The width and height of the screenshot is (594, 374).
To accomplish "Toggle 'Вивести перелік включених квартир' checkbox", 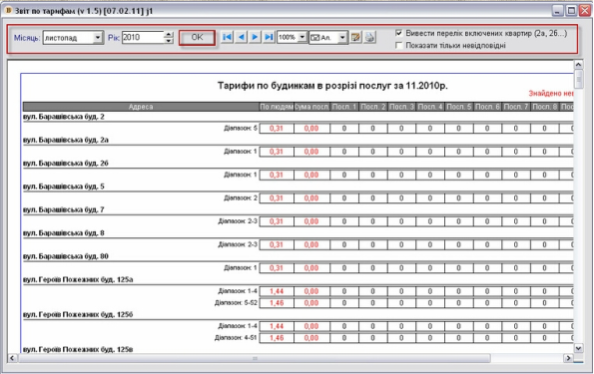I will (399, 33).
